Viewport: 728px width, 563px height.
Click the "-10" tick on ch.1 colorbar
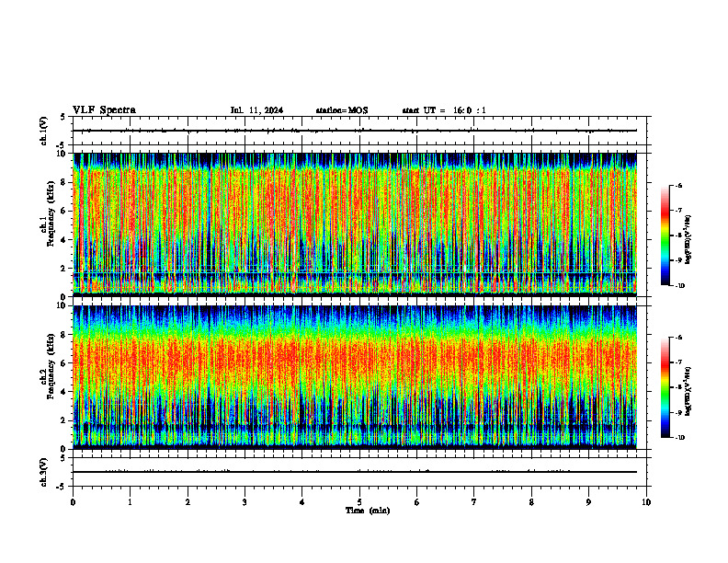(x=679, y=286)
